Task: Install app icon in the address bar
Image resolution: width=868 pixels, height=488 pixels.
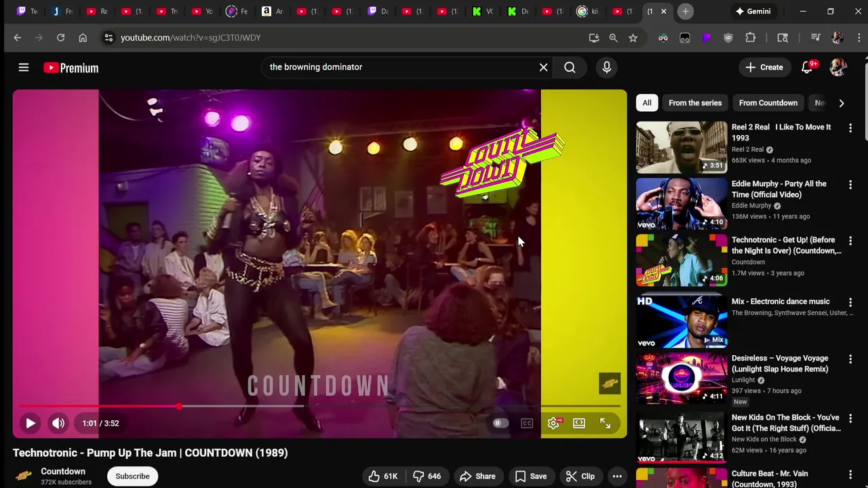Action: coord(594,38)
